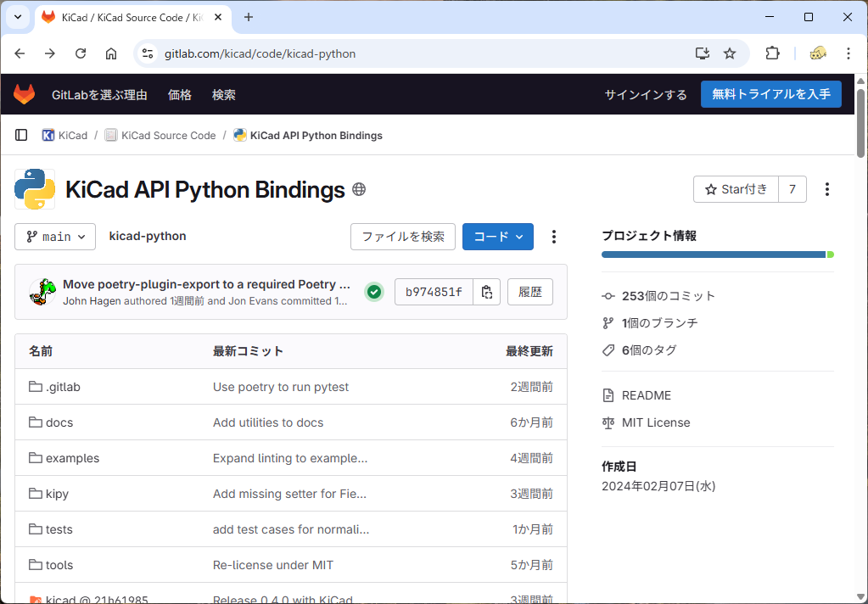Click the KiCad breadcrumb avatar icon

coord(48,135)
